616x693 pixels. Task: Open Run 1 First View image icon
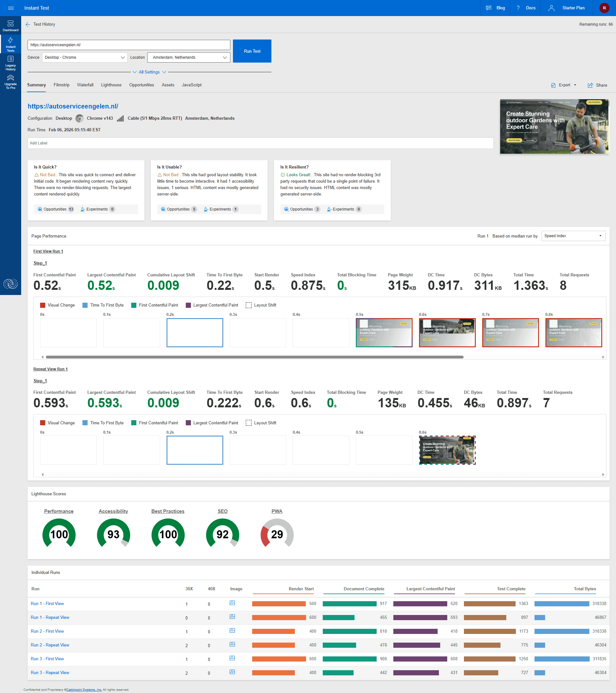pyautogui.click(x=232, y=603)
